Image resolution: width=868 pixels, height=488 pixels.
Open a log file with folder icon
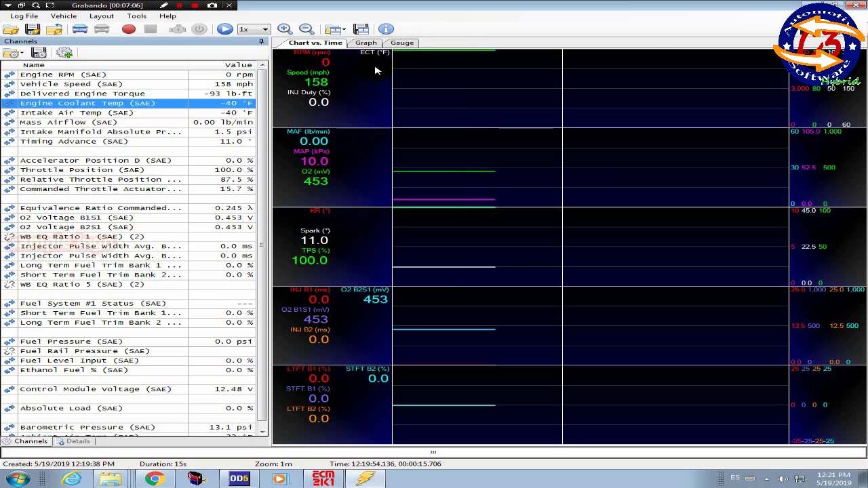(10, 29)
